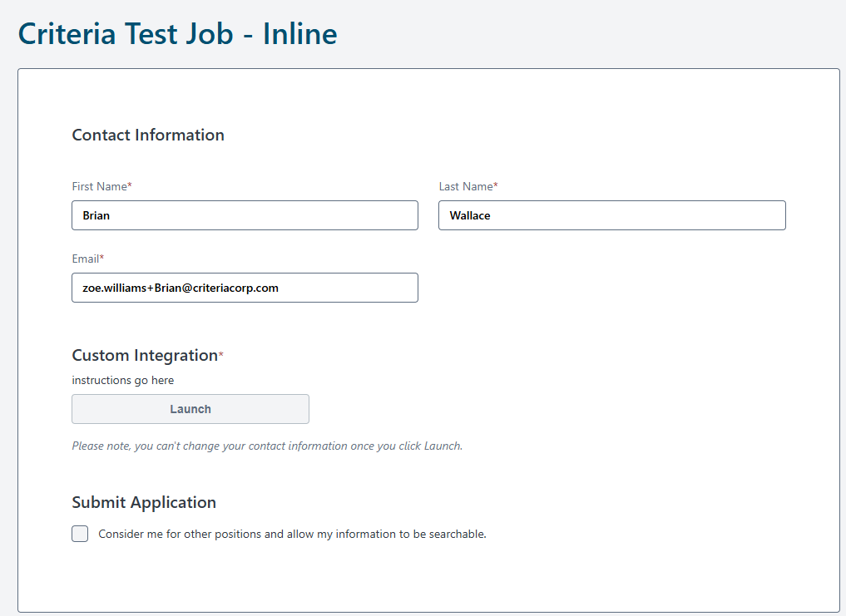Click the Contact Information heading
Image resolution: width=846 pixels, height=616 pixels.
[148, 135]
